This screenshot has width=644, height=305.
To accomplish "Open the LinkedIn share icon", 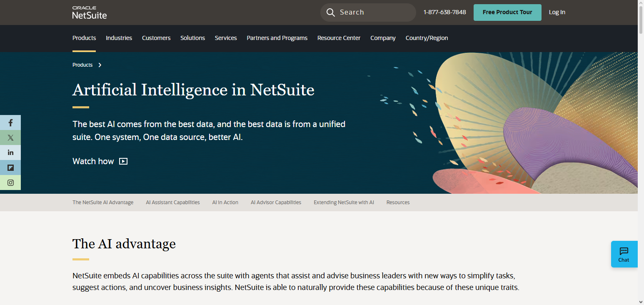I will (10, 152).
